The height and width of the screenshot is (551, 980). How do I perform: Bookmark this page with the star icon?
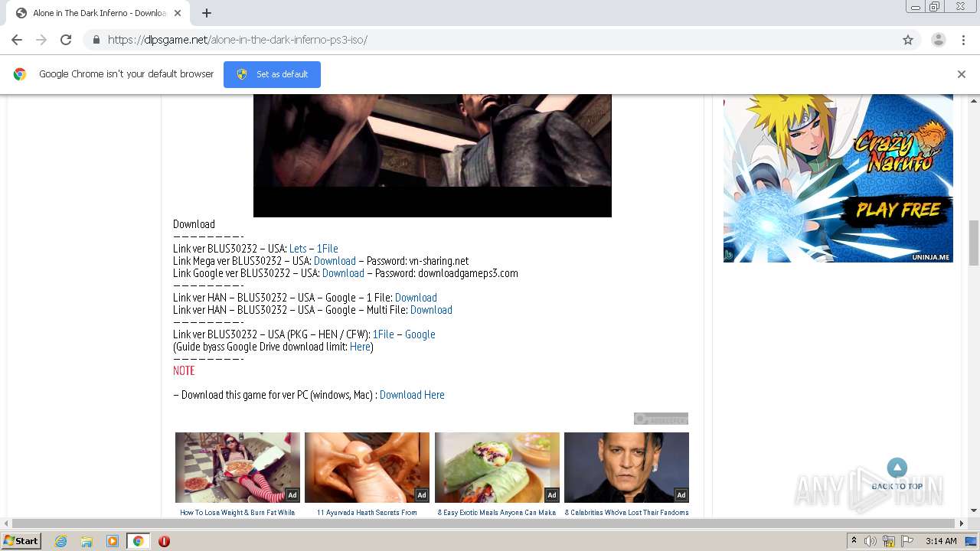click(x=908, y=40)
